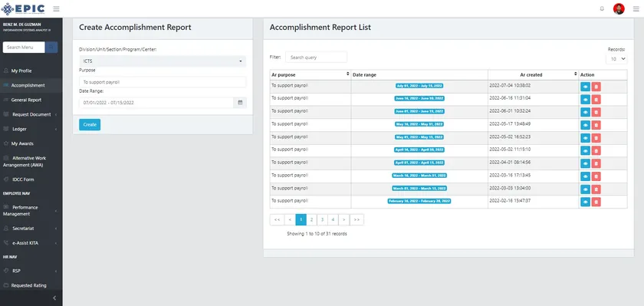The width and height of the screenshot is (644, 306).
Task: Open Requested Rating in the sidebar
Action: pos(31,285)
